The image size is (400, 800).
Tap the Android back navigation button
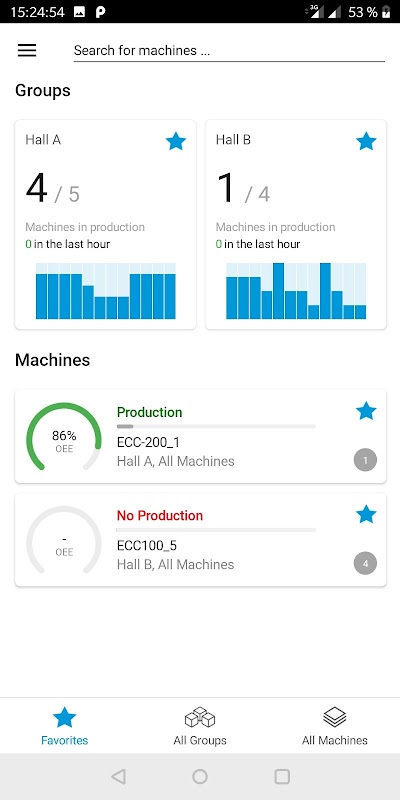tap(118, 777)
